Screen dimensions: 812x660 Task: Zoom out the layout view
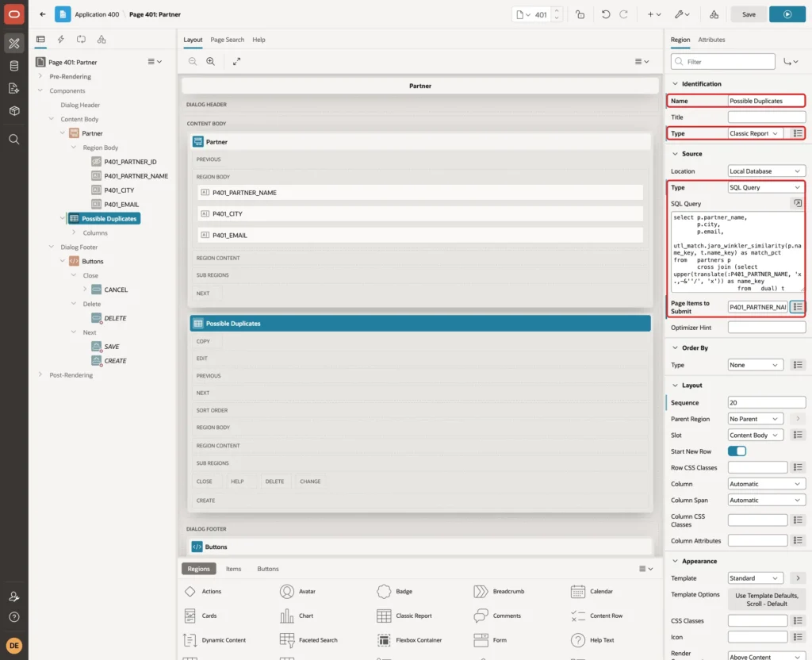(x=193, y=61)
